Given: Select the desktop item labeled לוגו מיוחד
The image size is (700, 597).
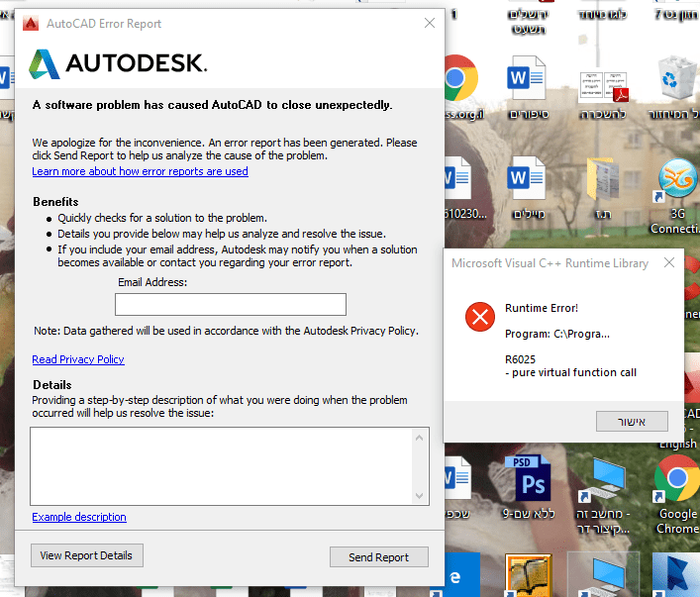Looking at the screenshot, I should [x=603, y=14].
